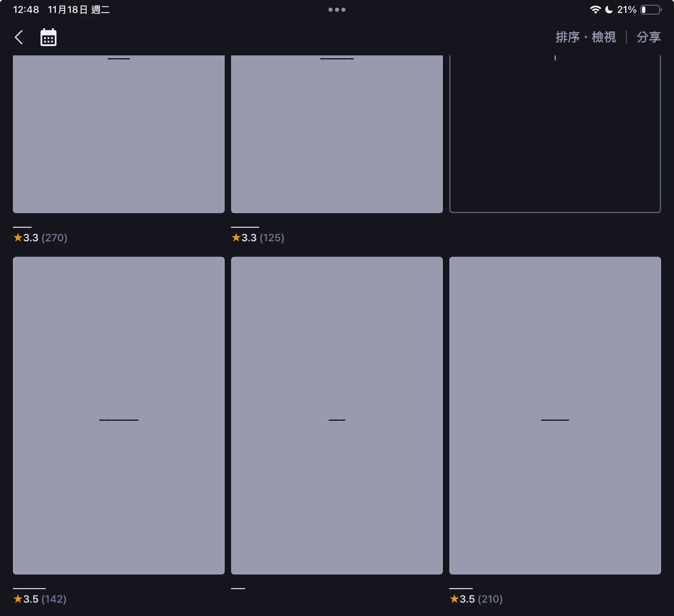Viewport: 674px width, 616px height.
Task: Tap the battery indicator icon
Action: click(x=651, y=10)
